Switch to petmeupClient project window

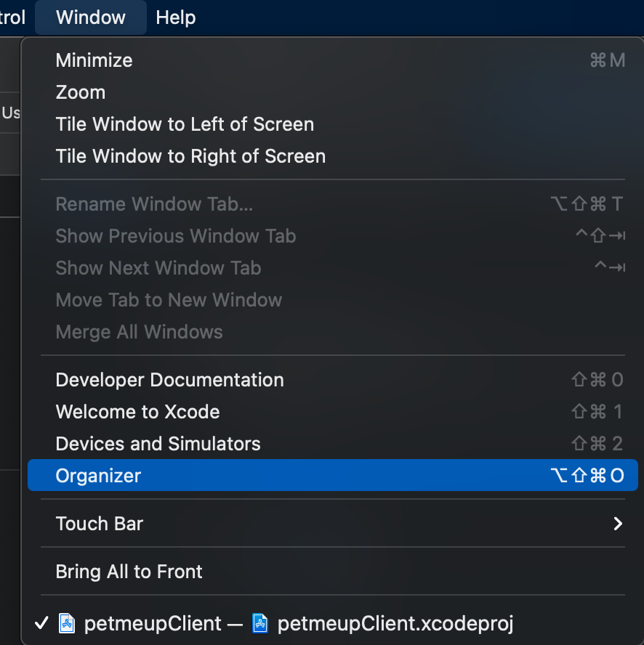point(333,624)
